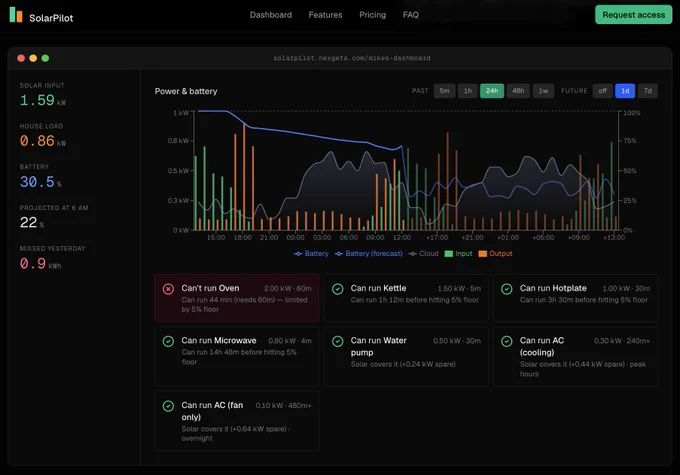Click the 2.00 kW · 60m Oven spec

point(288,288)
